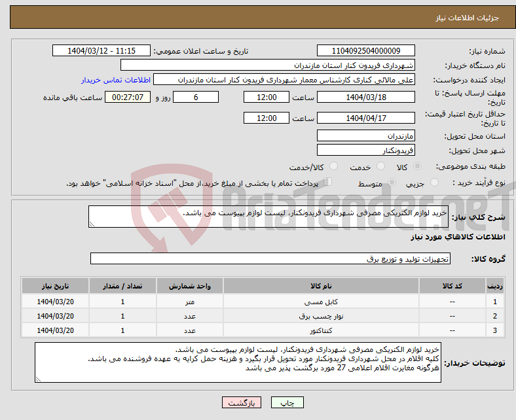This screenshot has height=420, width=516.
Task: Click the response deadline date 1404/03/18
Action: coord(365,97)
